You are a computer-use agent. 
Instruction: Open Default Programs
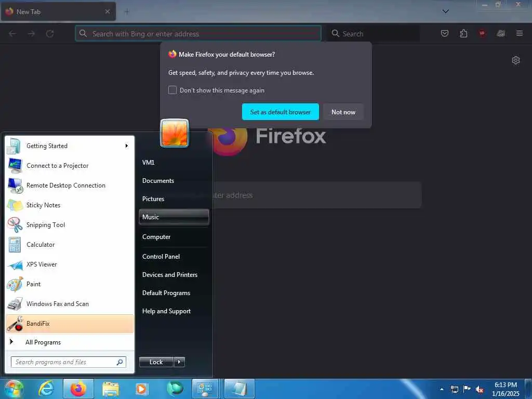(174, 293)
